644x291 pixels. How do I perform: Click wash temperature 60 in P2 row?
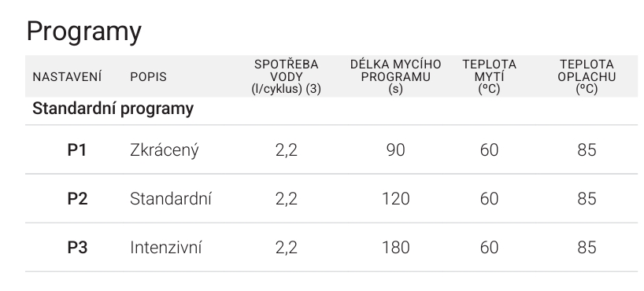click(x=489, y=199)
